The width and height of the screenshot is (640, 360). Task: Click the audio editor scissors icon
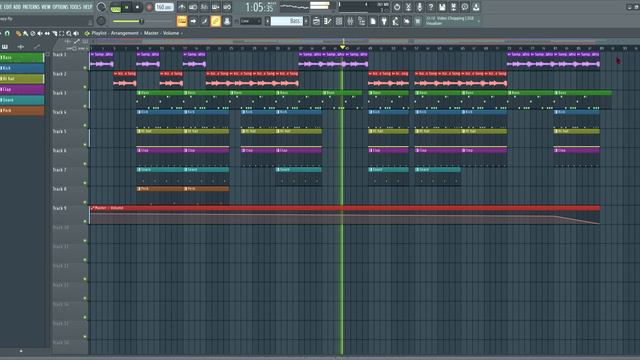408,7
